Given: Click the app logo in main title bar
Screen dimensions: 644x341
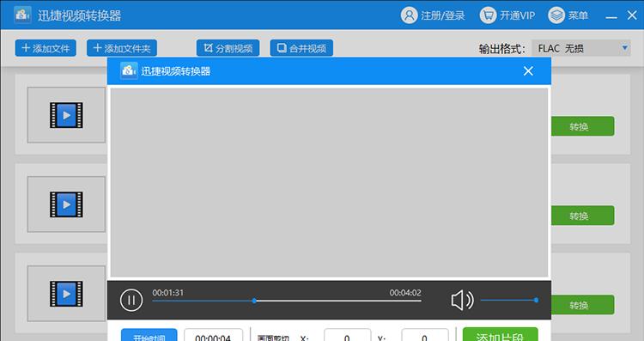Looking at the screenshot, I should tap(22, 15).
